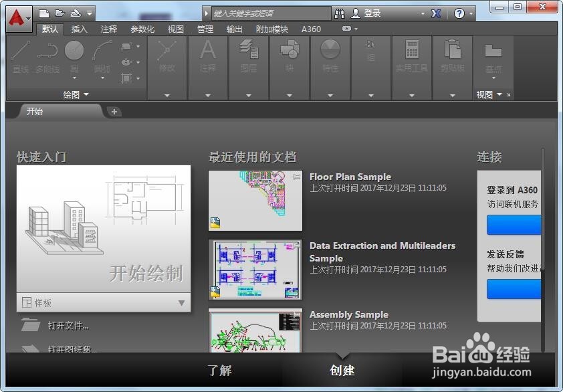Click the hatch tool icon in draw panel
Image resolution: width=563 pixels, height=392 pixels.
(x=126, y=78)
